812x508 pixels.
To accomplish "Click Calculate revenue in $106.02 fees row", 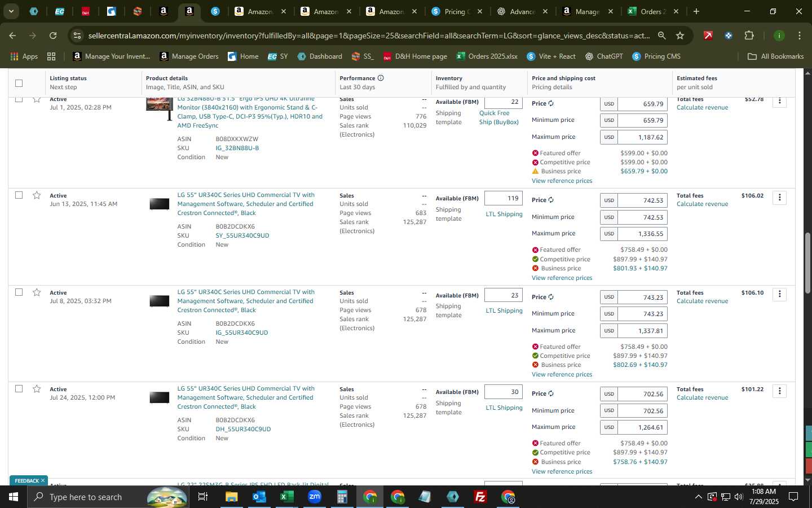I will pyautogui.click(x=702, y=204).
